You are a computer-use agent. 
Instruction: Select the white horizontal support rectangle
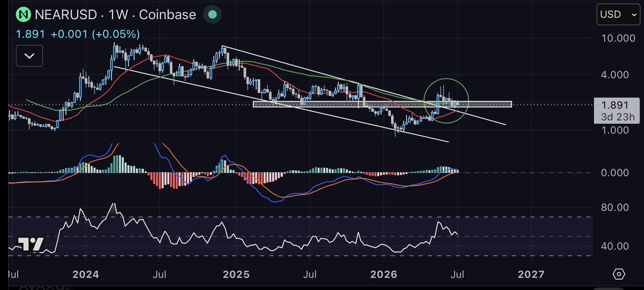pos(383,104)
